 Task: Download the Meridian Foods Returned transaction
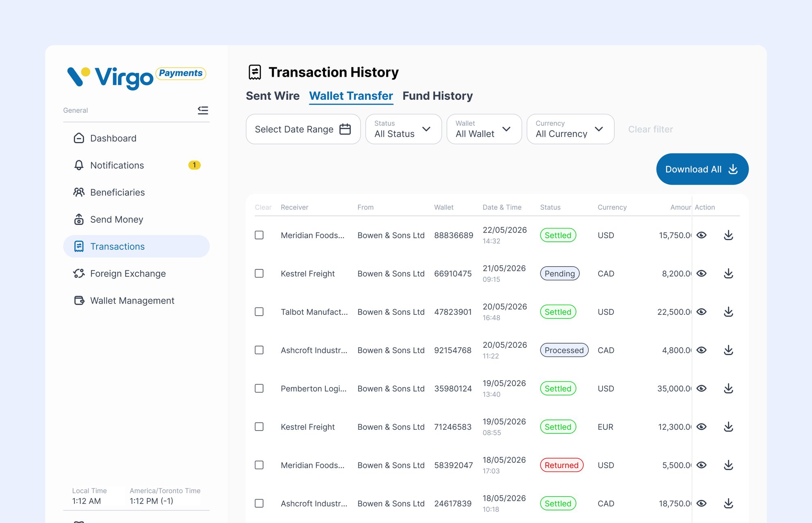tap(728, 465)
